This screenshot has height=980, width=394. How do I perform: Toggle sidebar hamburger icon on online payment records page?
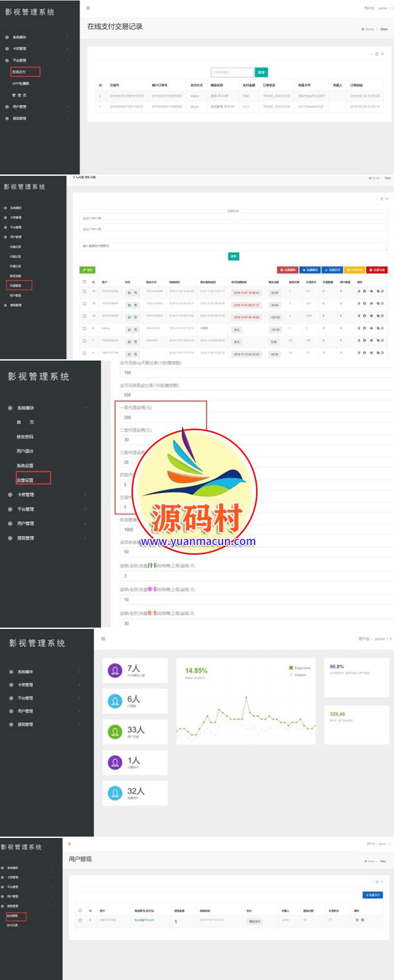point(88,8)
